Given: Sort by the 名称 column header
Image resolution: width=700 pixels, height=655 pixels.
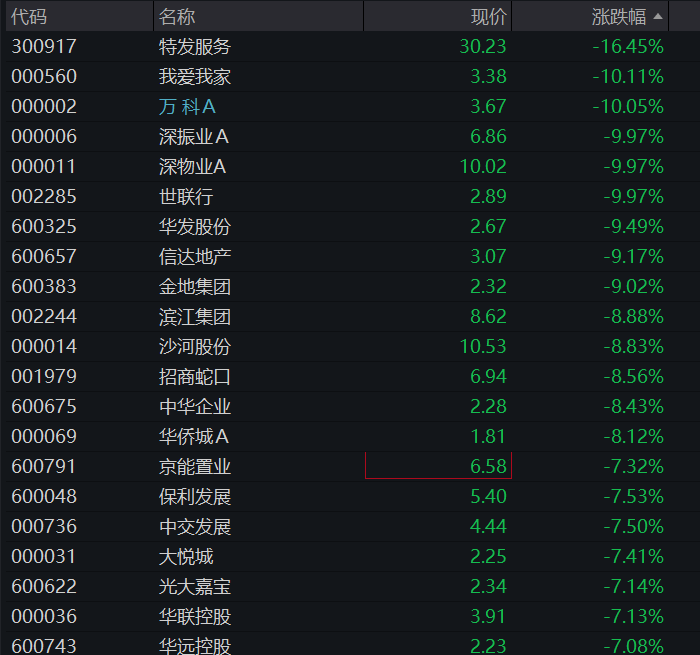Looking at the screenshot, I should click(177, 17).
